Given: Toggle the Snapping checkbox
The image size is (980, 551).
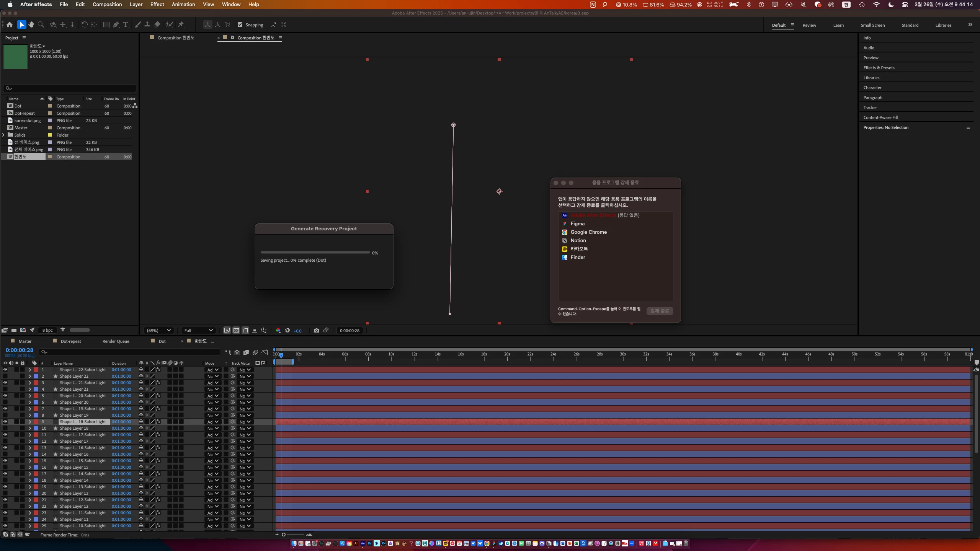Looking at the screenshot, I should point(240,25).
